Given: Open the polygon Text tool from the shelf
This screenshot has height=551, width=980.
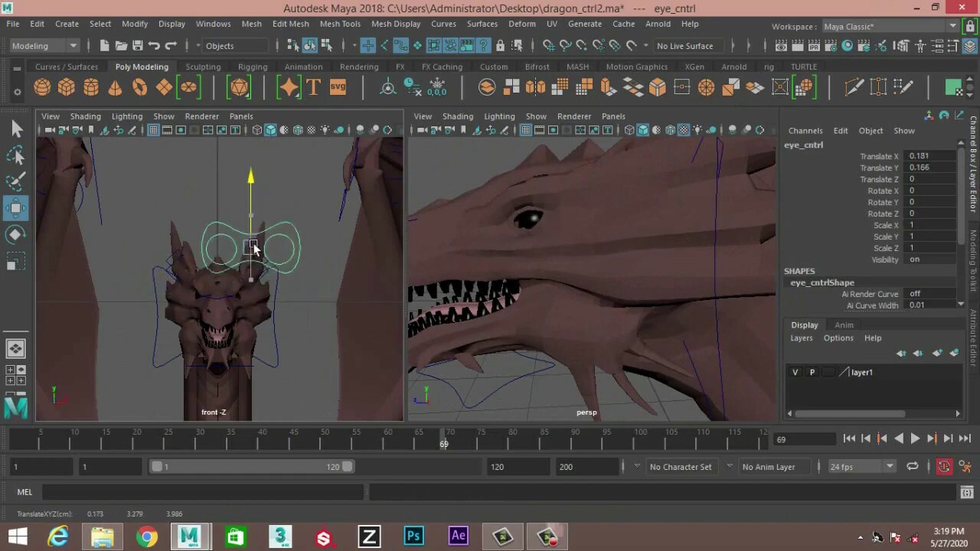Looking at the screenshot, I should [x=313, y=86].
